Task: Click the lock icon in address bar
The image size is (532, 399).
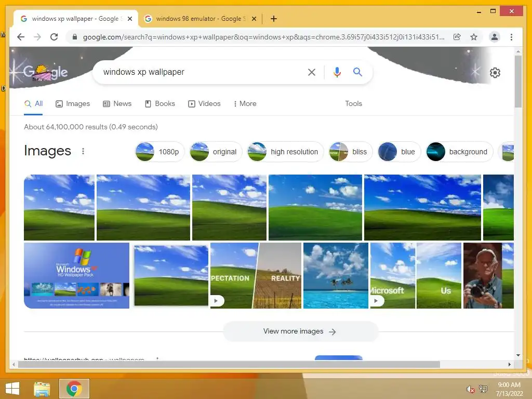Action: pos(75,37)
